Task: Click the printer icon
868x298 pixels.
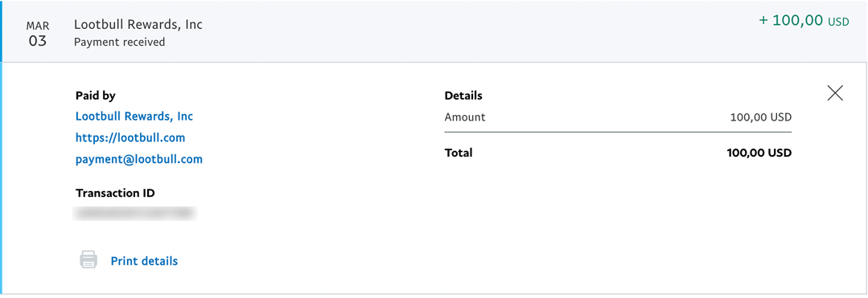Action: coord(88,260)
